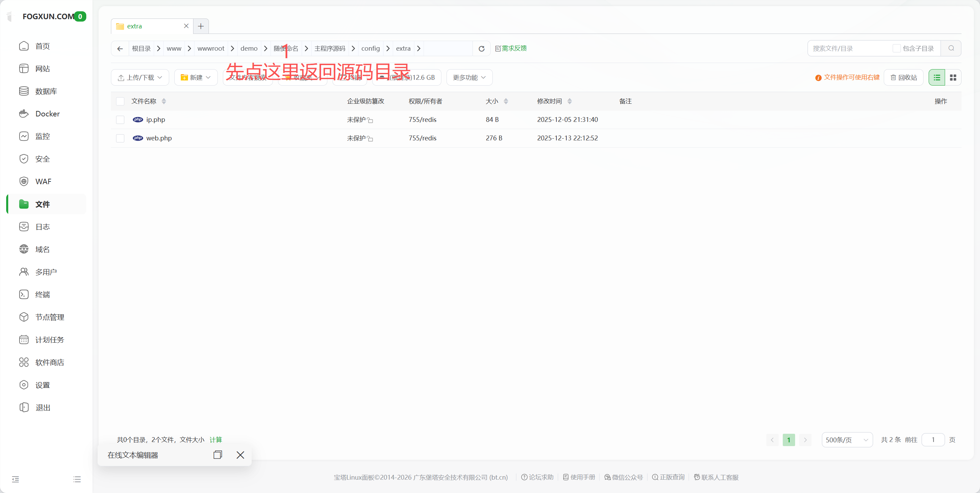Open the WAF section in sidebar
Screen dimensions: 980x493
point(43,181)
